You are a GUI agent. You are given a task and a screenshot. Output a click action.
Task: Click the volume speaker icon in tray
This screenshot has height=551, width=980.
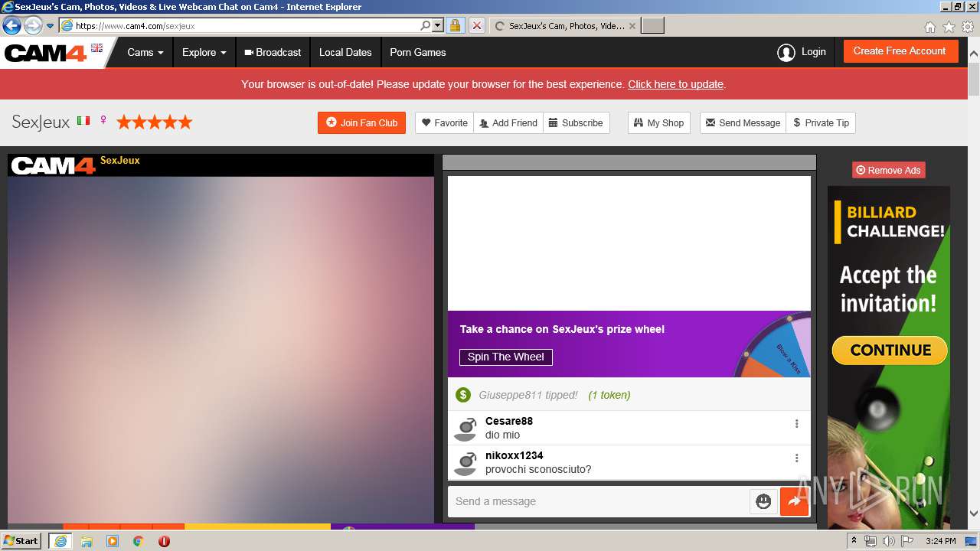888,541
